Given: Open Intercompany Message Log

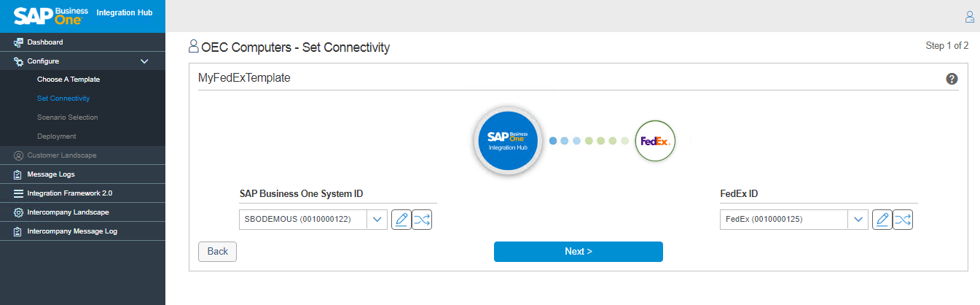Looking at the screenshot, I should click(x=72, y=231).
